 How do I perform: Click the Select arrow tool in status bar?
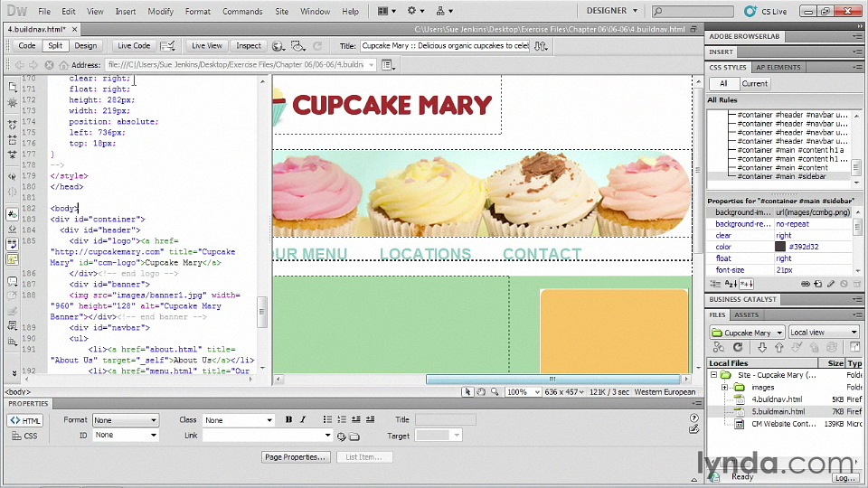click(x=467, y=391)
